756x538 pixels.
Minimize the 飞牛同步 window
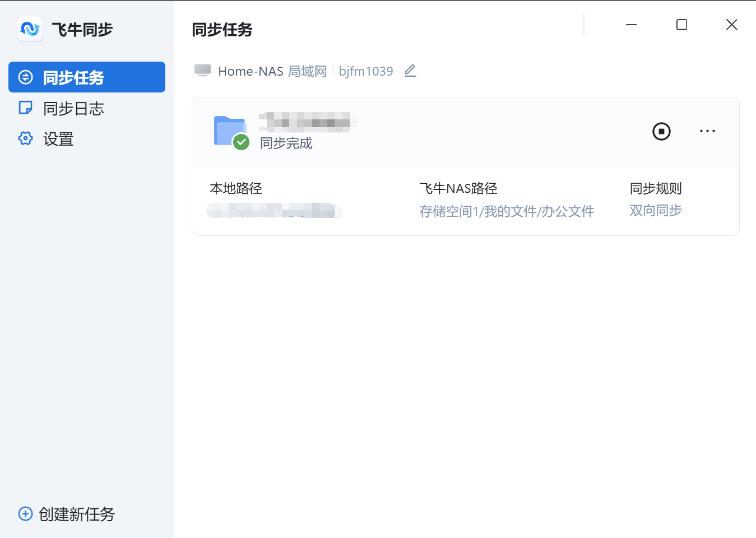point(632,25)
